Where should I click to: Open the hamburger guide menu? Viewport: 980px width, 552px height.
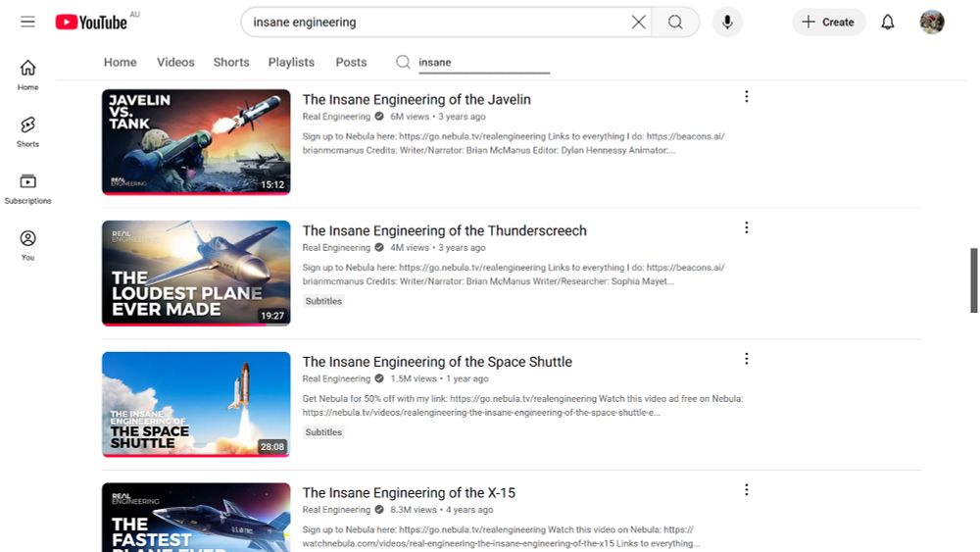27,22
